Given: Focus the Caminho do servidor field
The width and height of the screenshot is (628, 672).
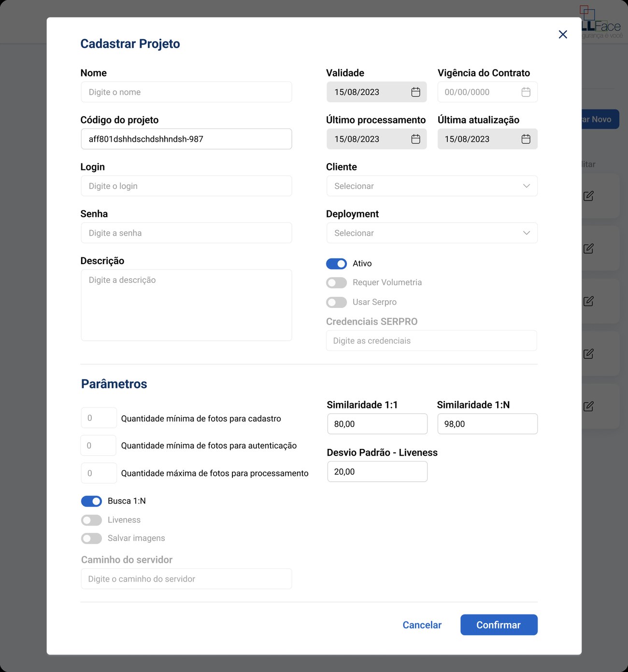Looking at the screenshot, I should point(186,579).
